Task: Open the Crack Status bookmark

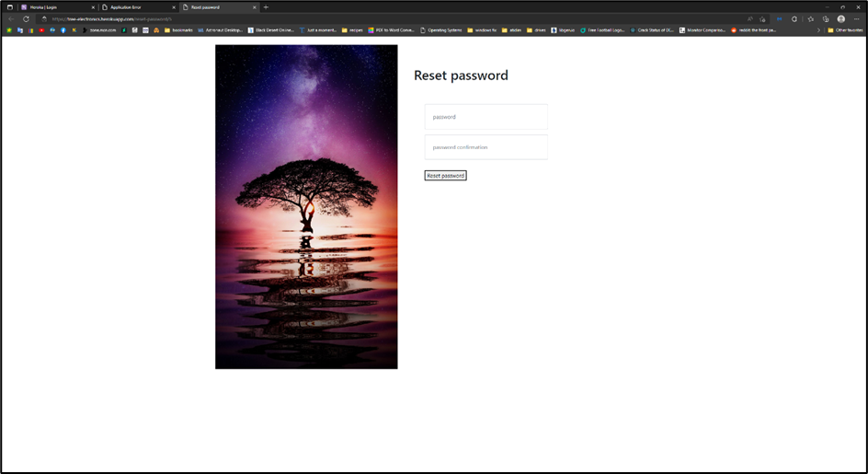Action: click(652, 30)
